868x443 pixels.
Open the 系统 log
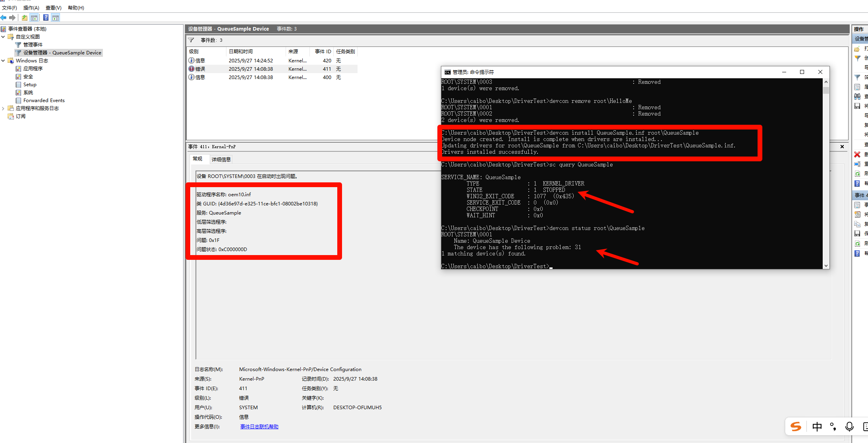(28, 92)
